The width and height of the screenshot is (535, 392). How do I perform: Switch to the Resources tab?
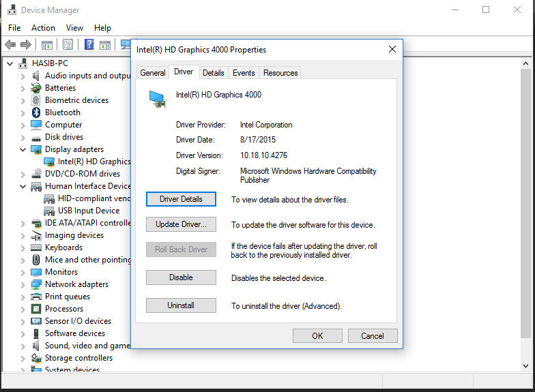pos(280,72)
